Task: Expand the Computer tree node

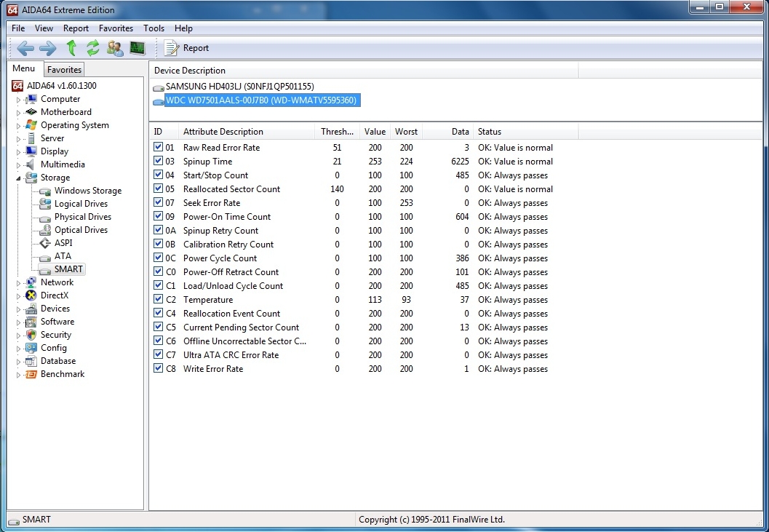Action: pyautogui.click(x=19, y=100)
